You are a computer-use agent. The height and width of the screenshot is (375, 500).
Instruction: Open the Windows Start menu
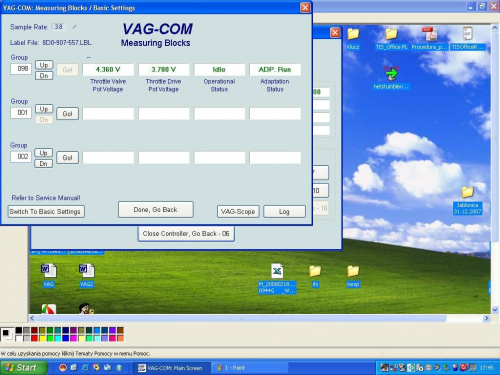[x=23, y=368]
